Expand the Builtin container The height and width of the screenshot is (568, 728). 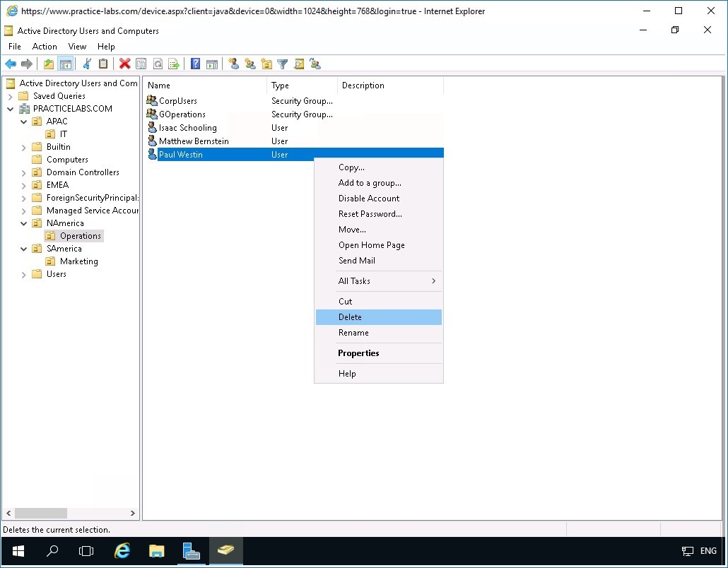(24, 148)
